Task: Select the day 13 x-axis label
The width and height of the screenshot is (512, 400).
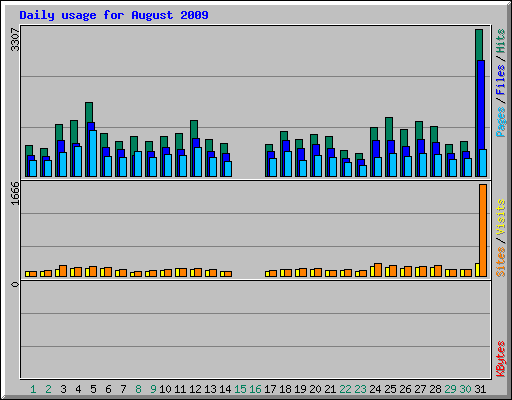Action: [x=210, y=389]
